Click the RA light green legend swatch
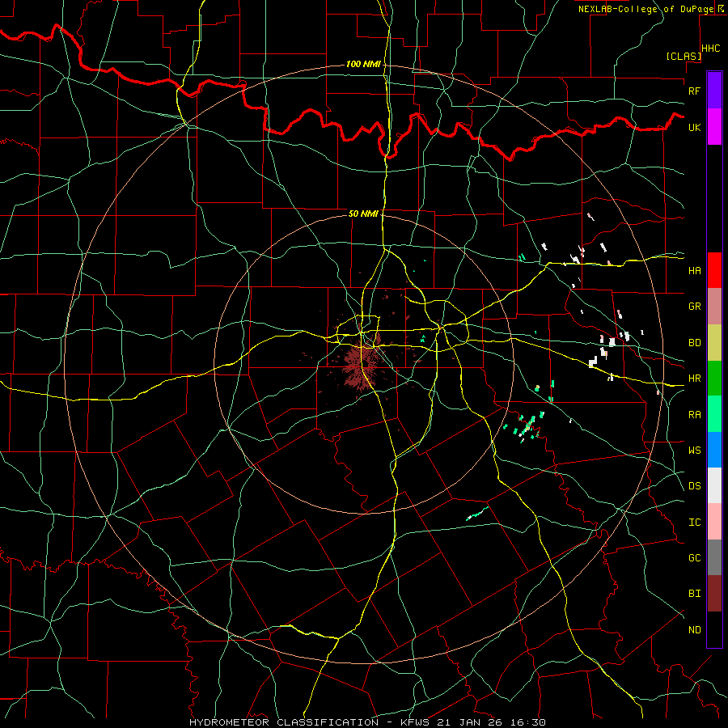Image resolution: width=728 pixels, height=728 pixels. (714, 414)
